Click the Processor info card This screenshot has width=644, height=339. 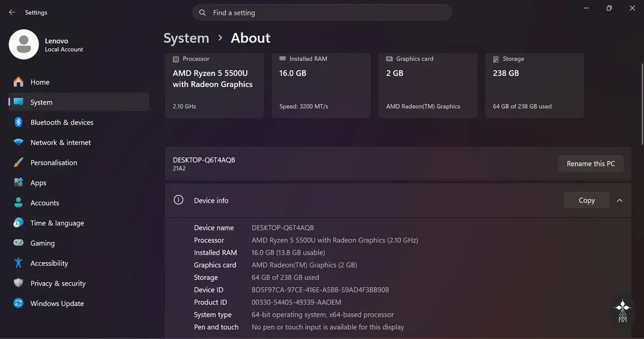(x=215, y=85)
